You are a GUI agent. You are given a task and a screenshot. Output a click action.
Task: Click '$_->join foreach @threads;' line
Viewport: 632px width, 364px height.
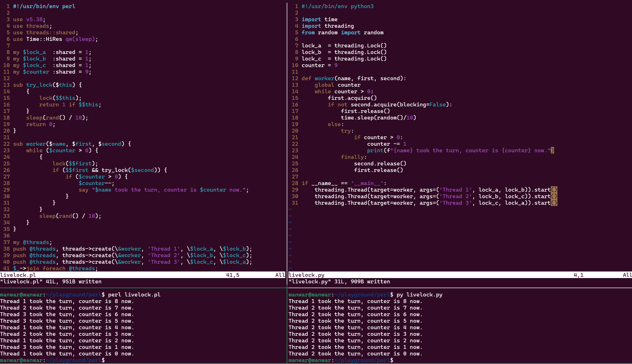click(55, 268)
